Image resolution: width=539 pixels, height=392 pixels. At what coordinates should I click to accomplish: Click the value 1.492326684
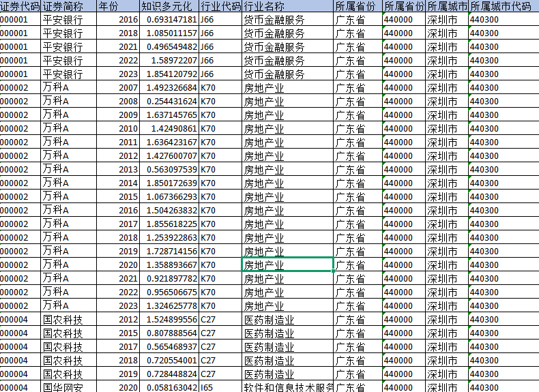click(172, 88)
